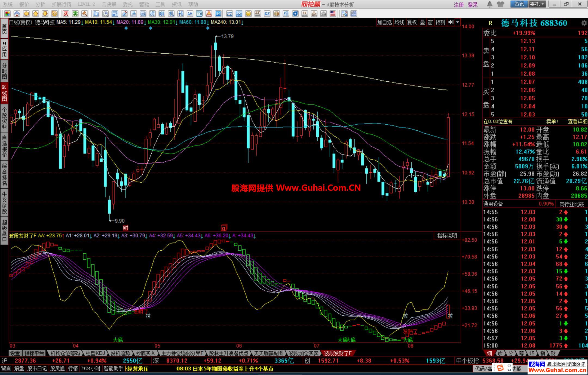The image size is (588, 375).
Task: Click the AH shares toolbar icon
Action: (x=190, y=14)
